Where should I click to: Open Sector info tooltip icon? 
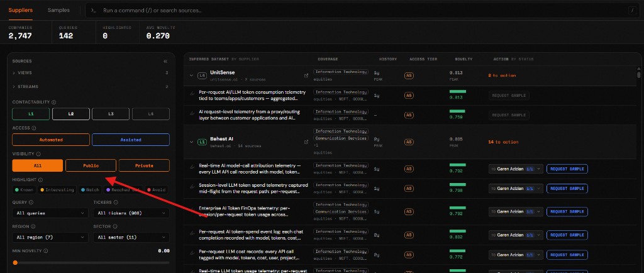coord(114,226)
